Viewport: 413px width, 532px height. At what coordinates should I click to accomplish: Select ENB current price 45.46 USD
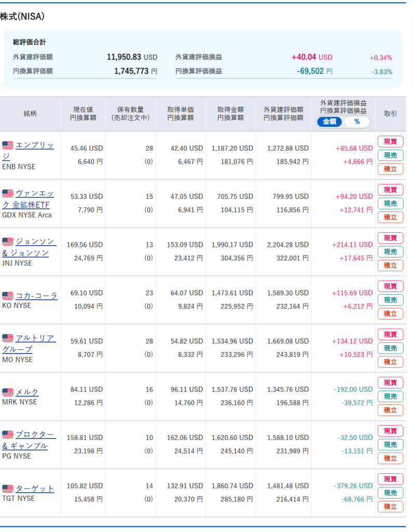(x=87, y=148)
